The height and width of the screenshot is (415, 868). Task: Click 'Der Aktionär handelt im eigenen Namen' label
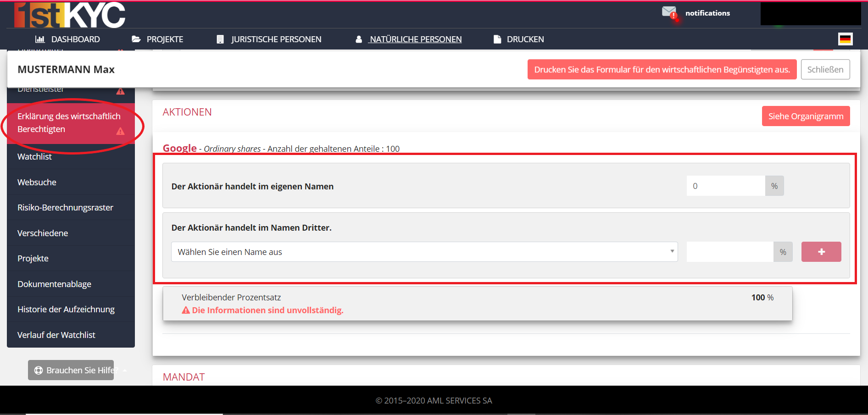252,186
